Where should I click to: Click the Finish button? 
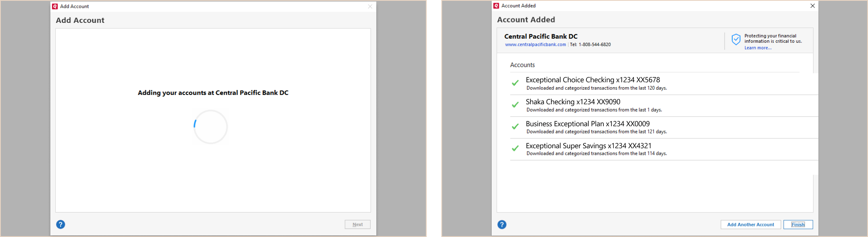point(798,224)
